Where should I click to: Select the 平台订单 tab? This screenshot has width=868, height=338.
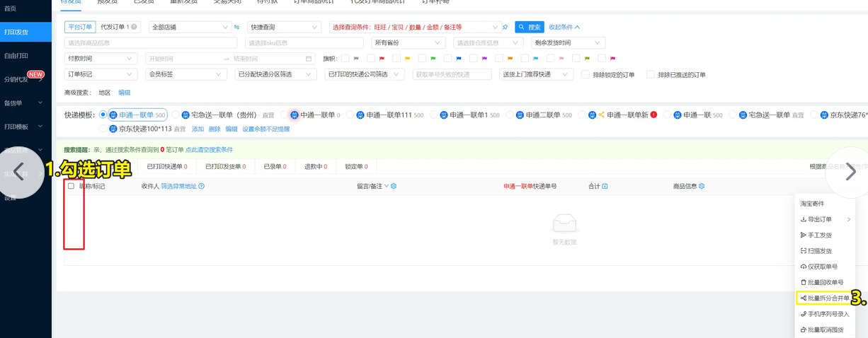click(x=80, y=27)
